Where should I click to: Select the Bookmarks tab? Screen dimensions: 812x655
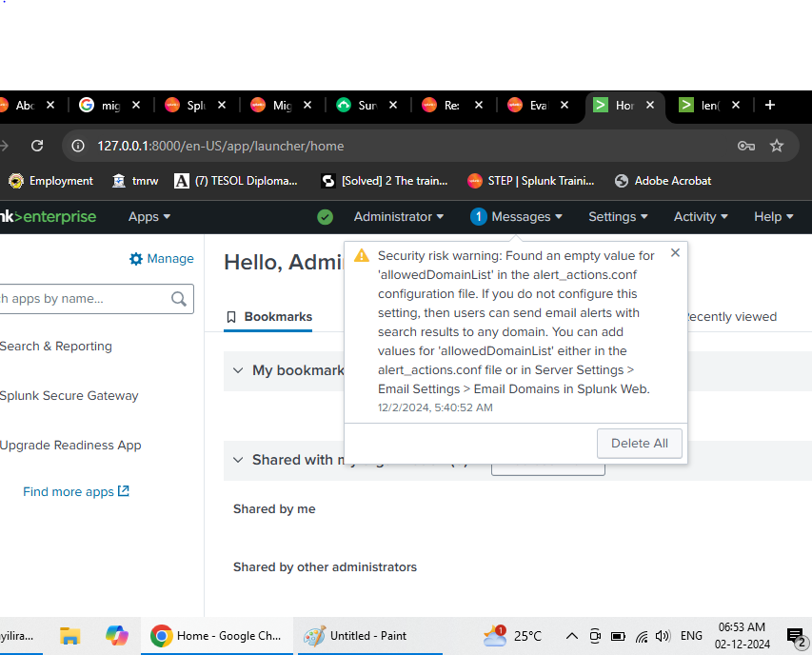[269, 317]
